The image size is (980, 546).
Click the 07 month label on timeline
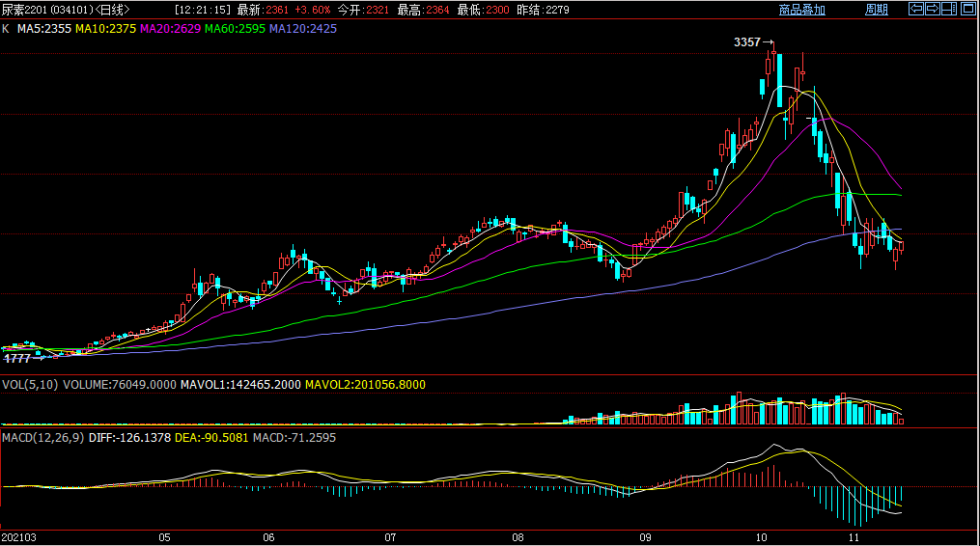pos(390,536)
